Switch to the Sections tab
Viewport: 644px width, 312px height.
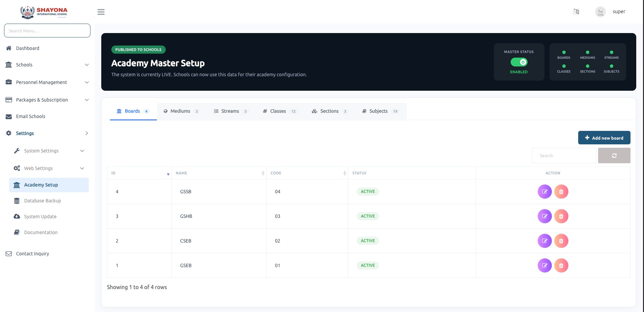pyautogui.click(x=330, y=111)
